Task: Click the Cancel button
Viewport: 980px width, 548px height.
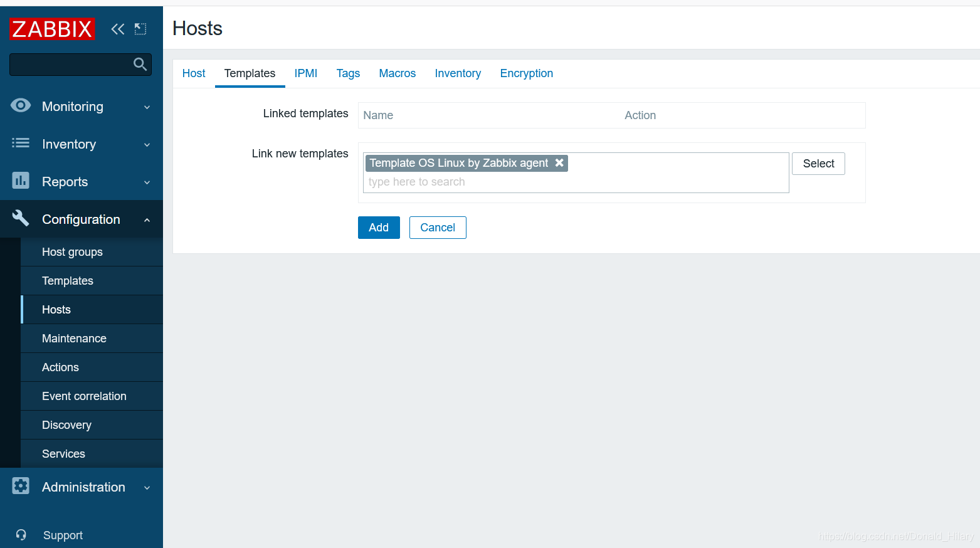Action: (x=438, y=228)
